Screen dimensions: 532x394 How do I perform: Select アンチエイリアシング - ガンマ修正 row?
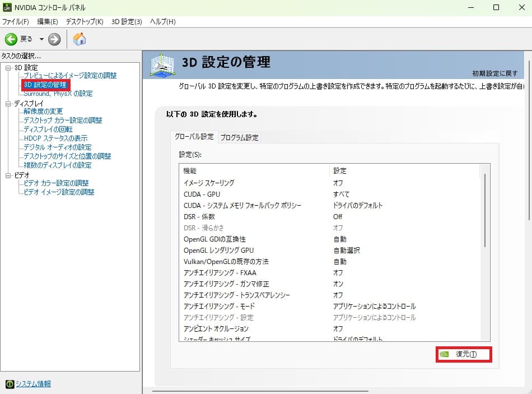[x=330, y=284]
